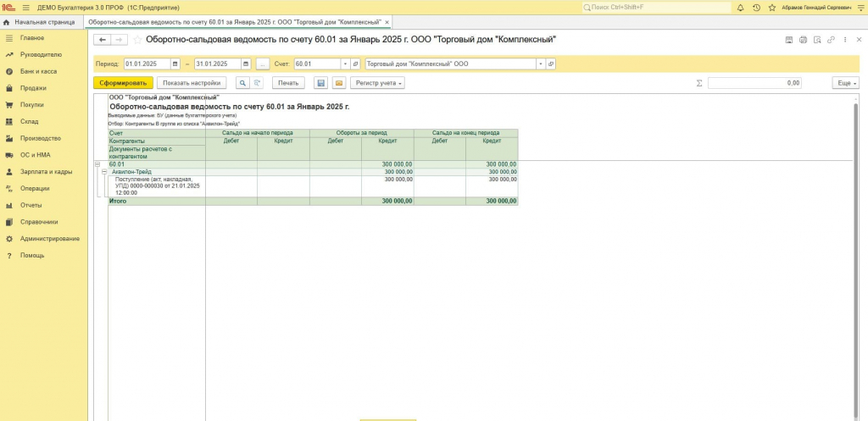Screen dimensions: 868x421
Task: Select the Итого row label
Action: (x=117, y=202)
